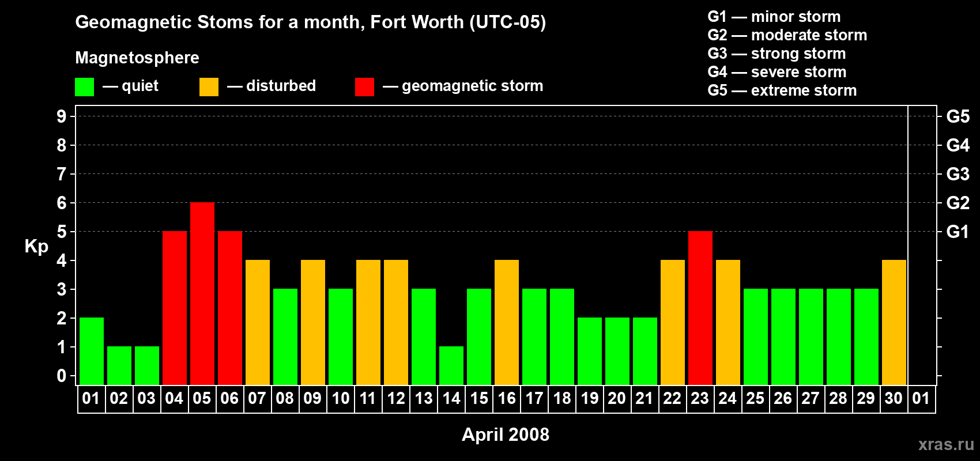This screenshot has height=461, width=980.
Task: Click date label 05 on the axis
Action: (202, 398)
